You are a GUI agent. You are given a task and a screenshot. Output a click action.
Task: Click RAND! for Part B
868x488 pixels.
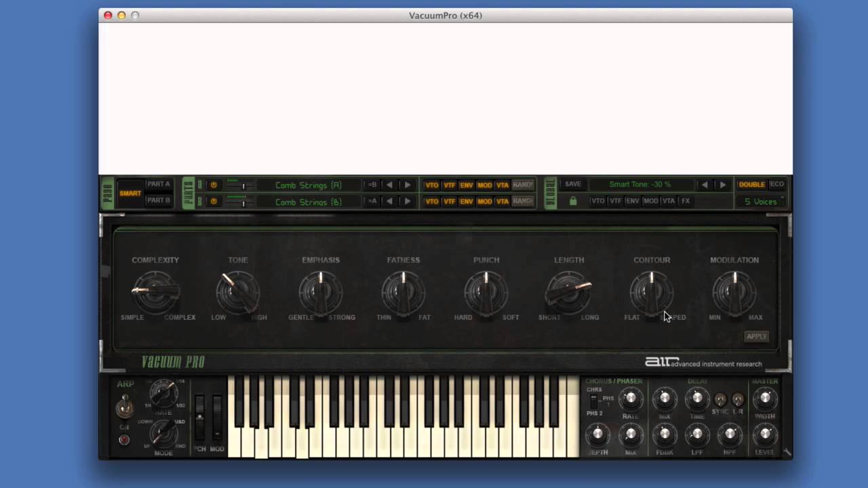coord(523,201)
